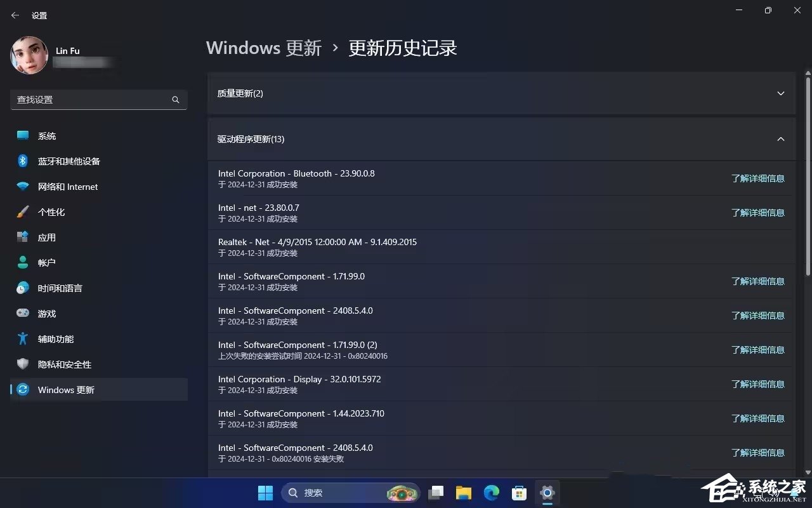Select 隐私和安全性 shield icon

pos(23,364)
